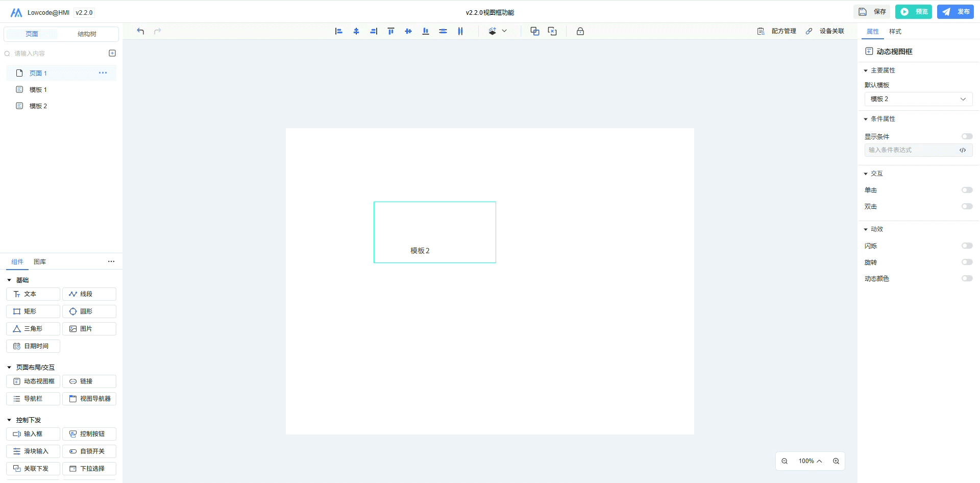
Task: Click the zoom out magnifier icon
Action: point(785,461)
